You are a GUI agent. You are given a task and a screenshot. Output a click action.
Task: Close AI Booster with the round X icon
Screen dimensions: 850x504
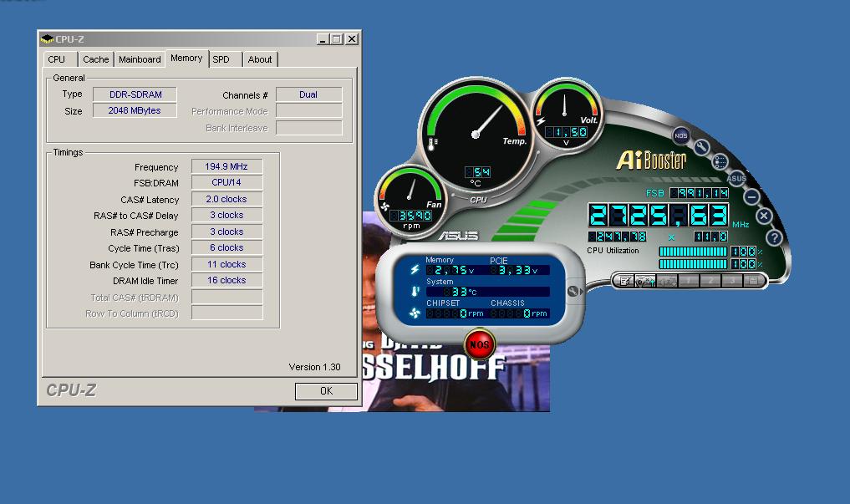coord(764,216)
